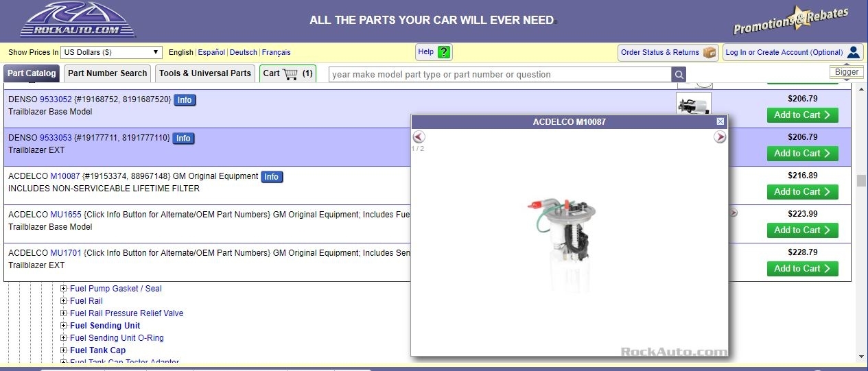Viewport: 868px width, 371px height.
Task: Expand the Fuel Tank Cap category
Action: click(x=64, y=350)
